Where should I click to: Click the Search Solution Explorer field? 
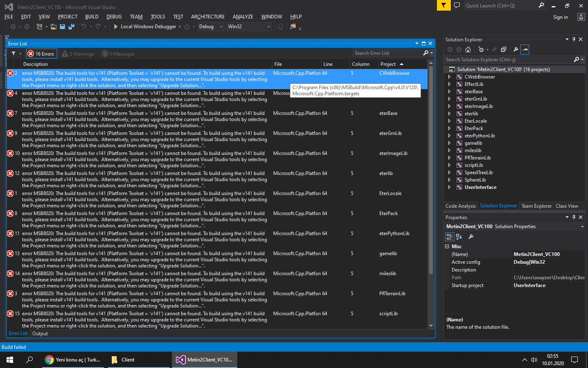point(509,60)
